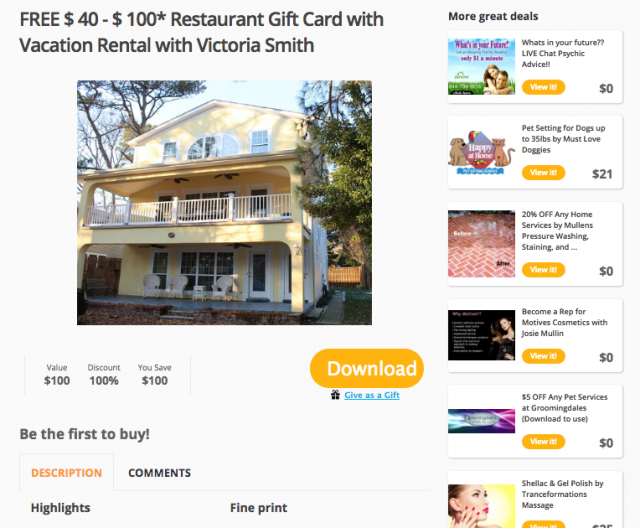640x528 pixels.
Task: View the Mullens Pressure Washing deal
Action: pos(543,270)
